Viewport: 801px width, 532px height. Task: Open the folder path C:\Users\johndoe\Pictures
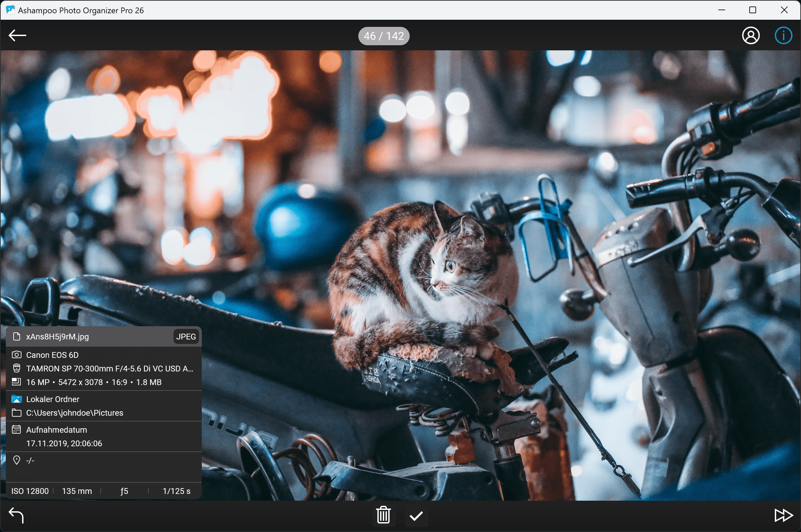pos(75,413)
